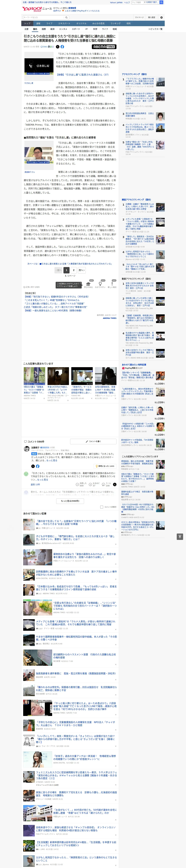This screenshot has height=868, width=186.
Task: Click 加藤順子 commenter avatar
Action: pyautogui.click(x=26, y=448)
